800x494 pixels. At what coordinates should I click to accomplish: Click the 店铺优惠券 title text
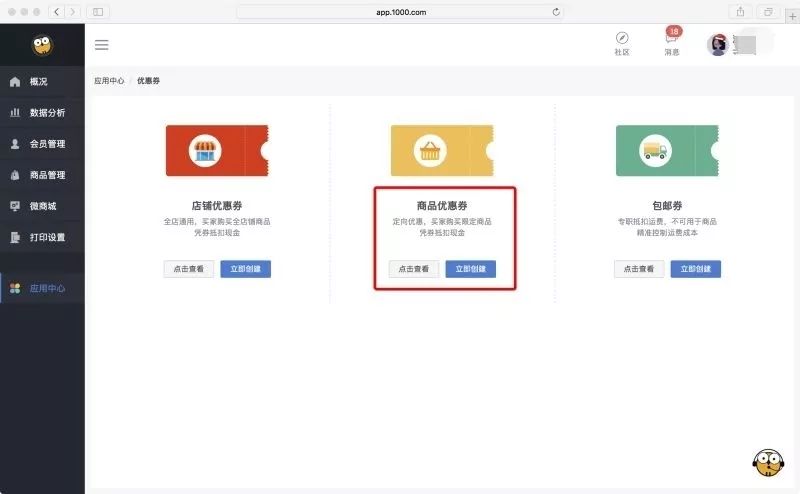click(217, 206)
